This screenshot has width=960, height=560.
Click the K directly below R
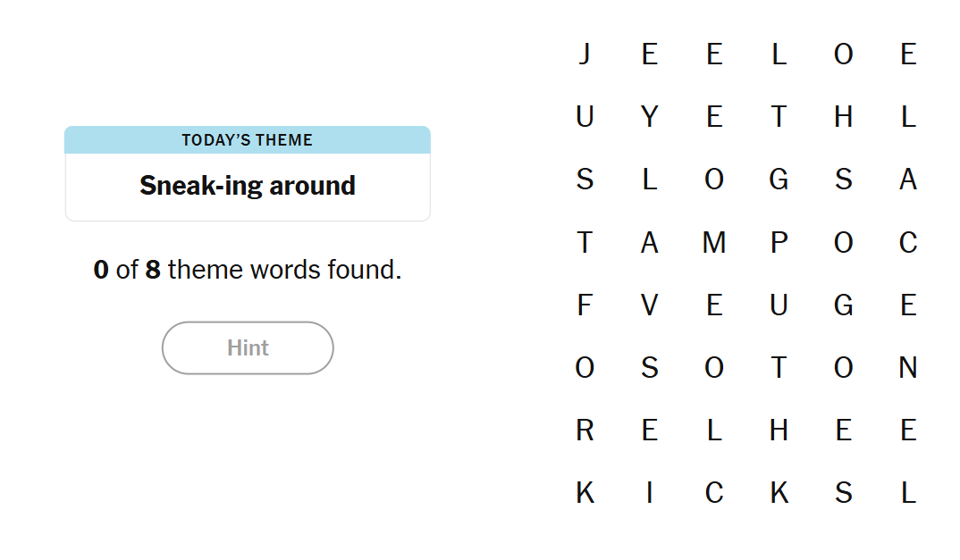pyautogui.click(x=585, y=493)
